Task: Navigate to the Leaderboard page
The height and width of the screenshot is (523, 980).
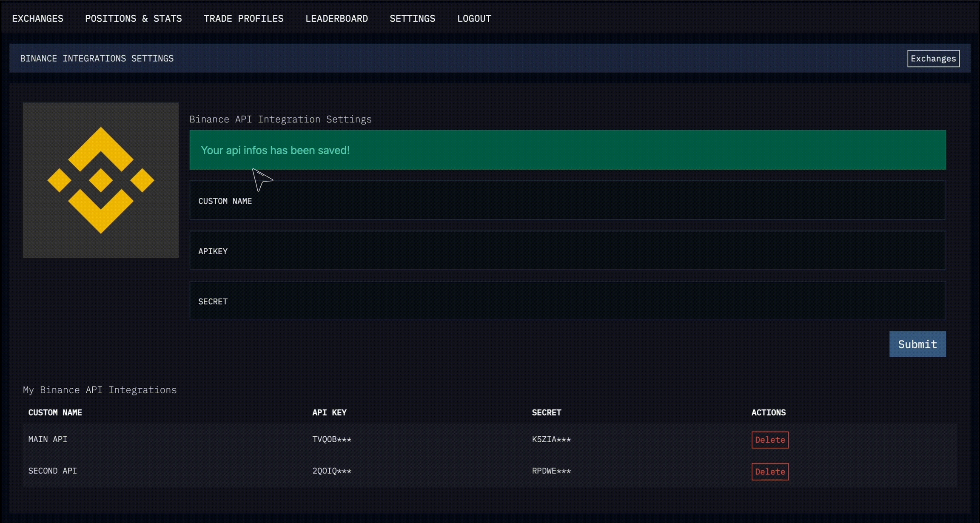Action: [x=336, y=19]
